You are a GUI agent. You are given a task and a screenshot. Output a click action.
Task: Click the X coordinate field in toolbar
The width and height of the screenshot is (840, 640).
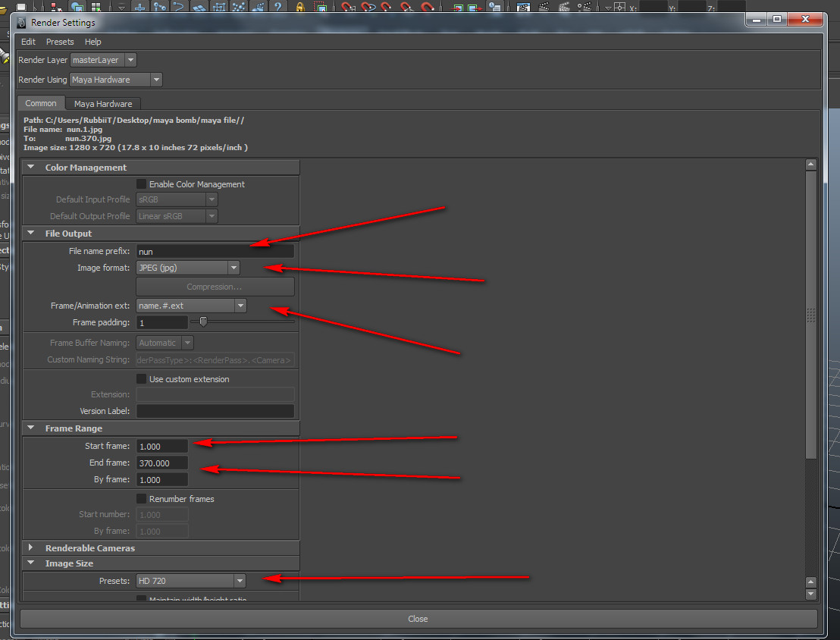pos(653,7)
